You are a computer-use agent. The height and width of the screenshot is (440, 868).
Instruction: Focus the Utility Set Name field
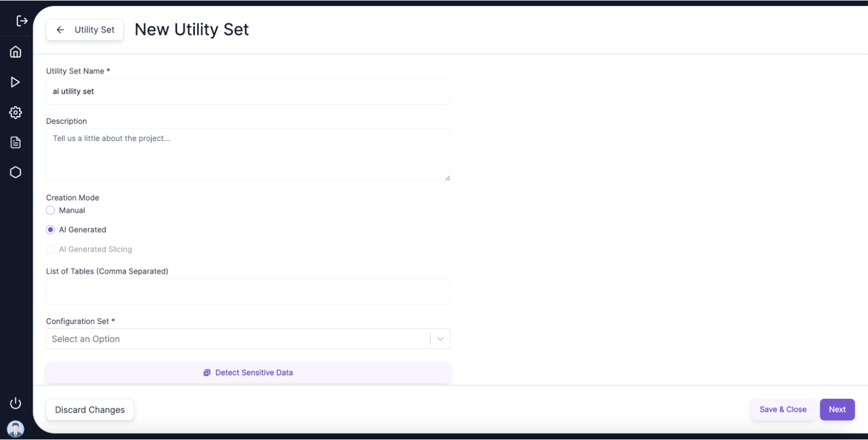(248, 91)
